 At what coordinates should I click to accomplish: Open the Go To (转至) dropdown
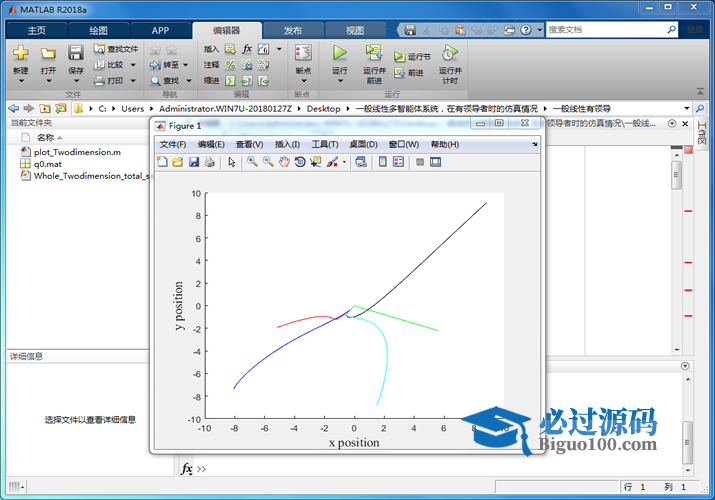pyautogui.click(x=186, y=65)
